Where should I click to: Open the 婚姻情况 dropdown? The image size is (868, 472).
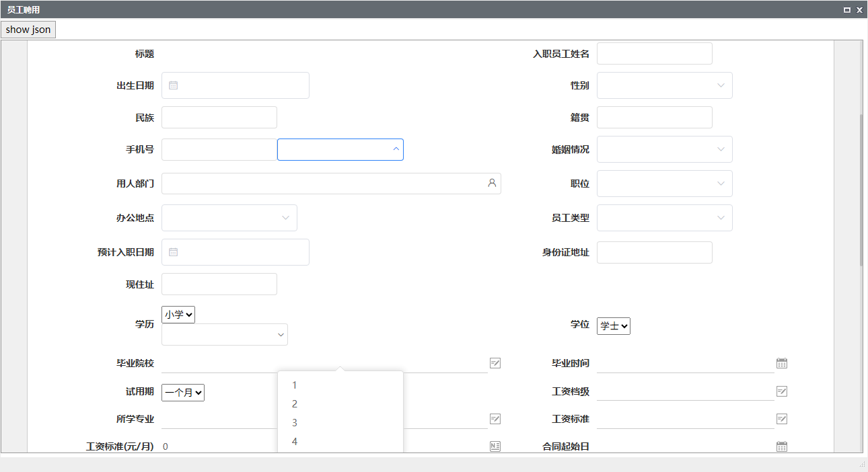(664, 149)
